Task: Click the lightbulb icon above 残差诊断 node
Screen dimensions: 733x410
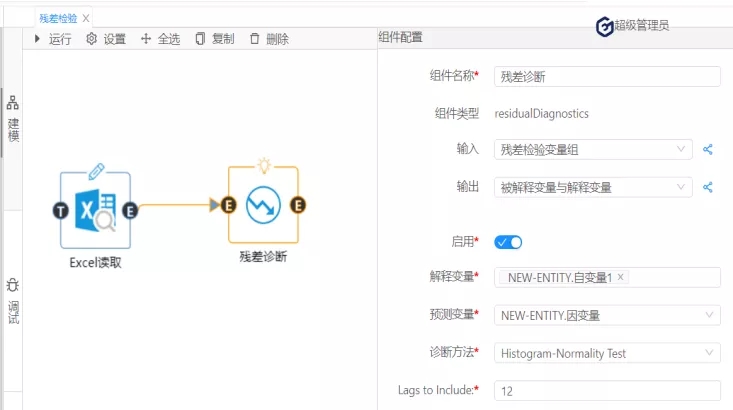Action: pos(263,164)
